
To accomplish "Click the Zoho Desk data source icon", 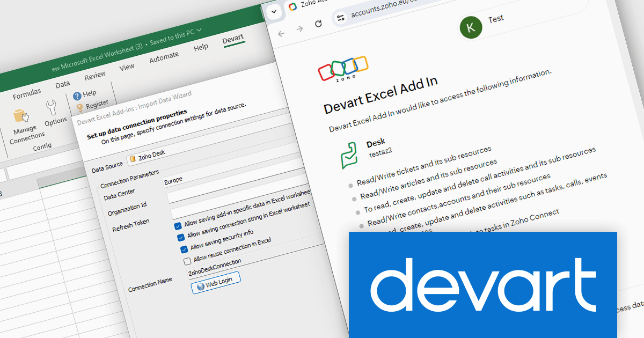I will [x=133, y=159].
